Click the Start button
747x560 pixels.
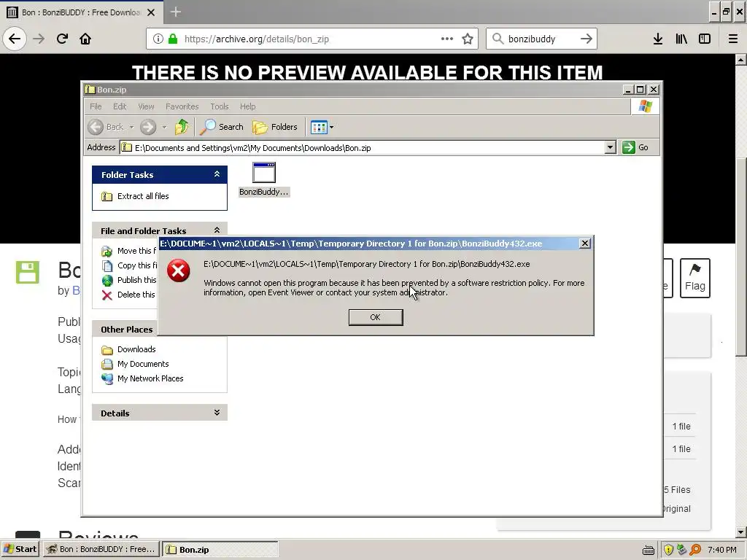(x=20, y=549)
